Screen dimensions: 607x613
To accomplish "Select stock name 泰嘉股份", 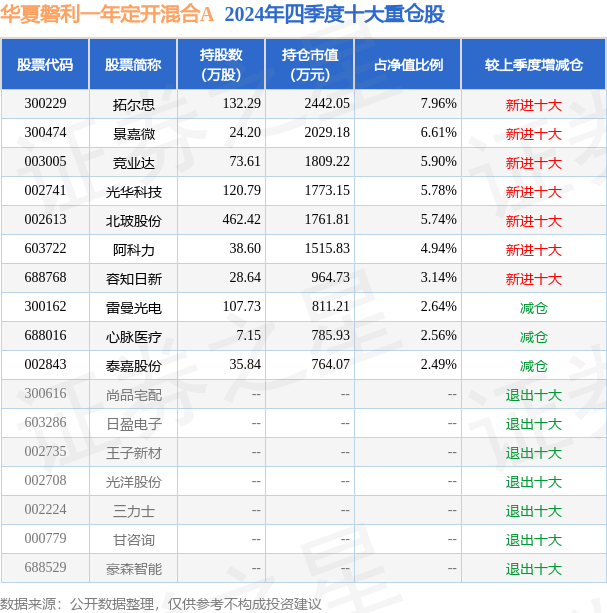I will pos(134,365).
